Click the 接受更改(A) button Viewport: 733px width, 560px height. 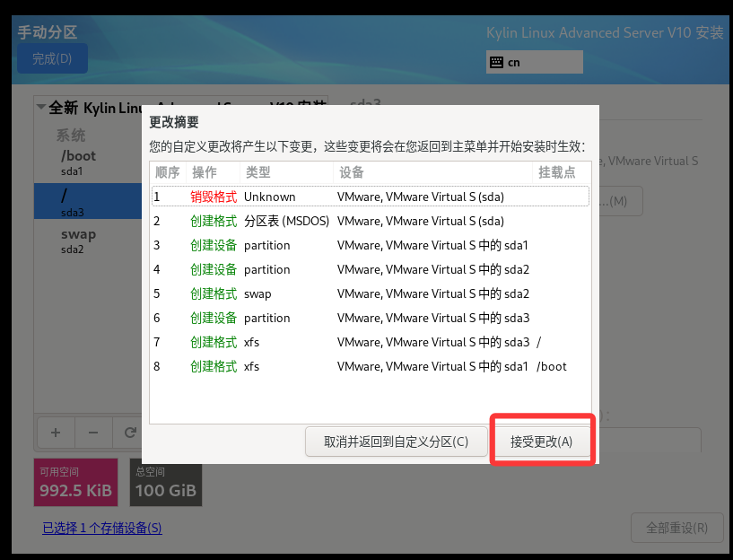click(541, 442)
